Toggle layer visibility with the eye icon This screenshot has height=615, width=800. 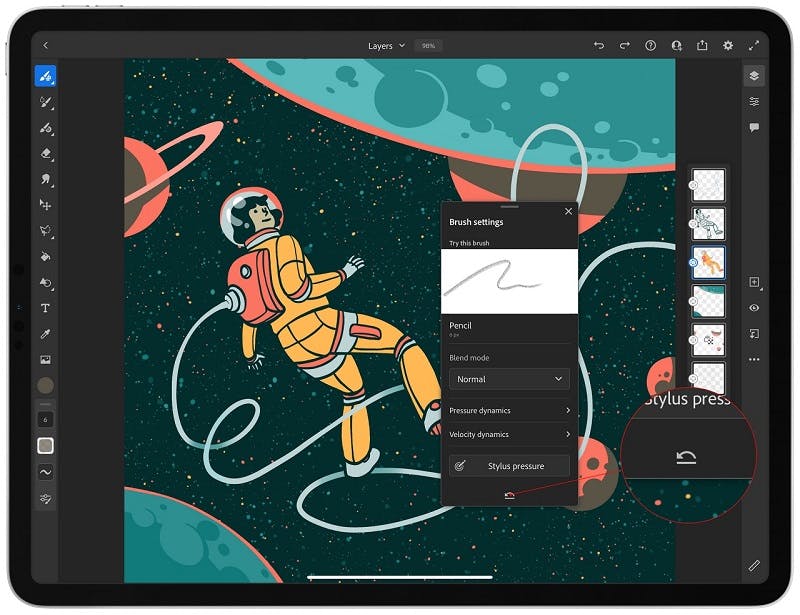755,308
